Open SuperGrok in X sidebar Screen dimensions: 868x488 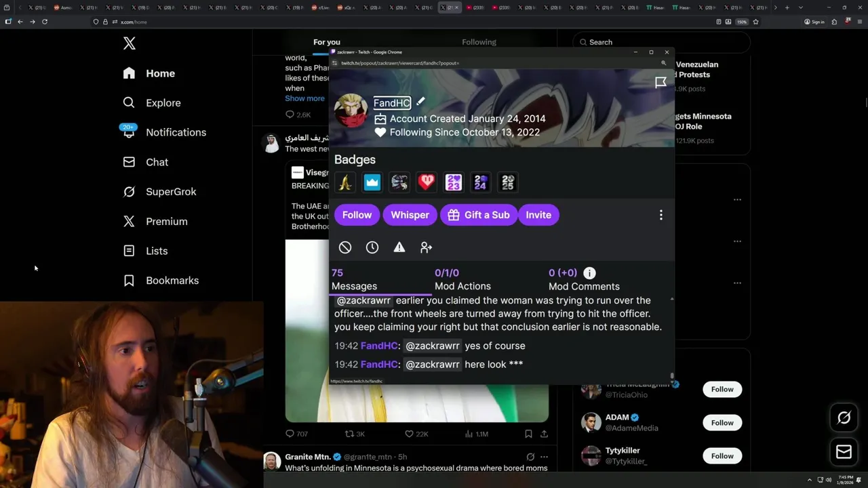click(x=159, y=192)
